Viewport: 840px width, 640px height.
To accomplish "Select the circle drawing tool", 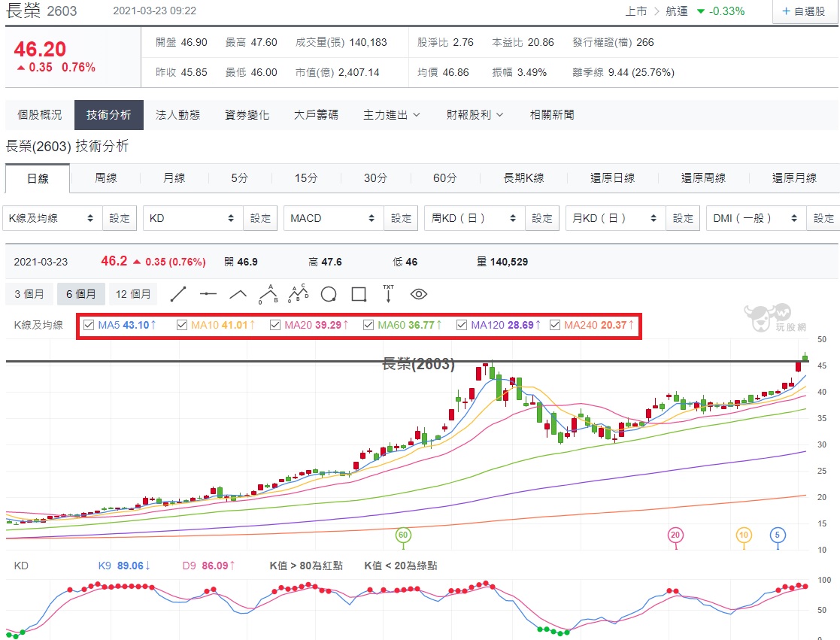I will pyautogui.click(x=329, y=294).
